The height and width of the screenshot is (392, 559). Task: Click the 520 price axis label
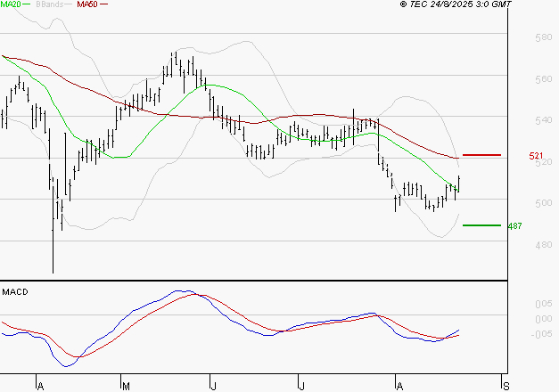[x=544, y=162]
